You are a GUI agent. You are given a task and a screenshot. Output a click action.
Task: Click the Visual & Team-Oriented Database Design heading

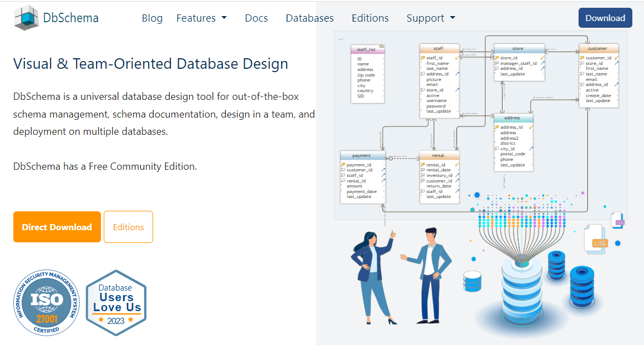point(151,64)
